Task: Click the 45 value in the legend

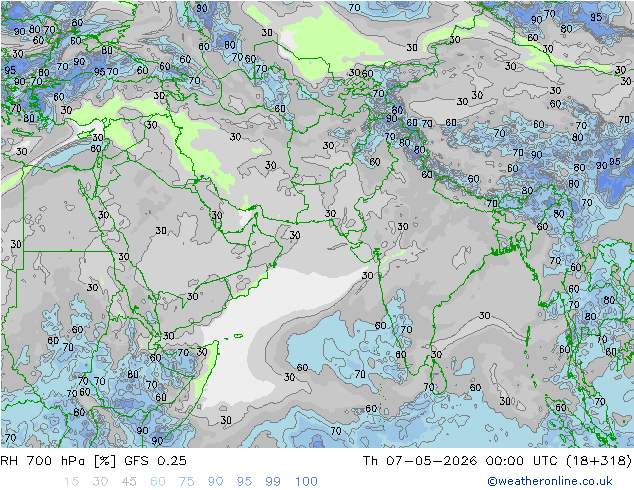Action: pyautogui.click(x=129, y=482)
